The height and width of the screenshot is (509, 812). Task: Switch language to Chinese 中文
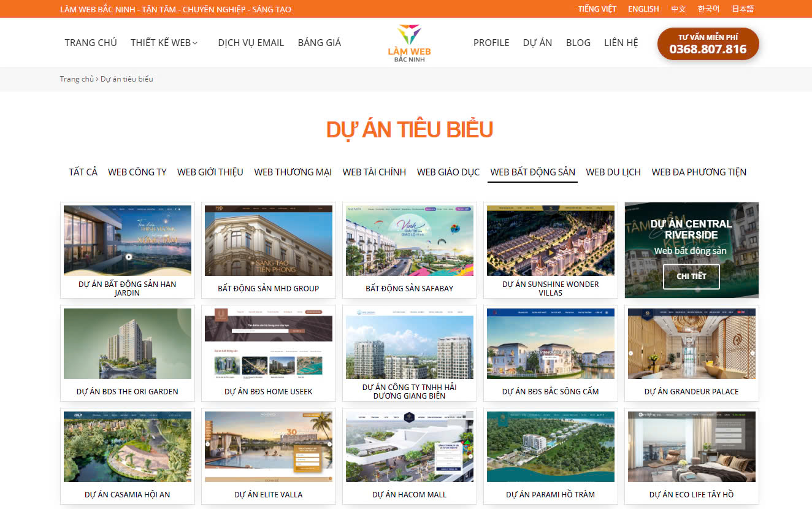click(678, 9)
